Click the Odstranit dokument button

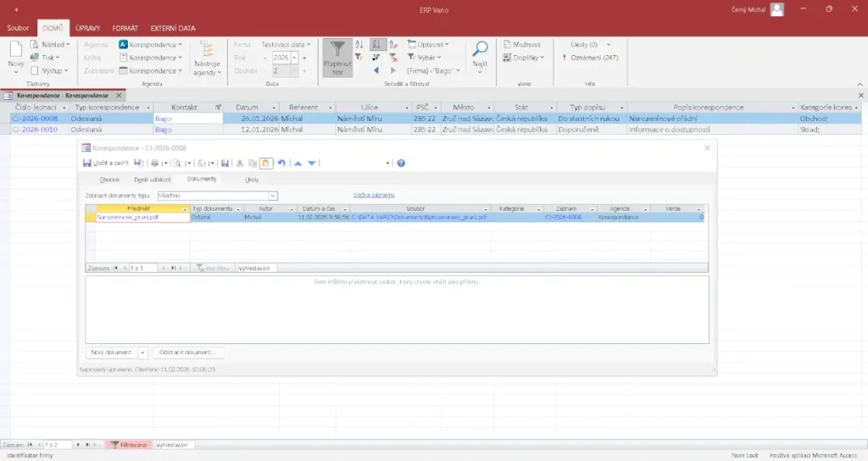tap(189, 352)
